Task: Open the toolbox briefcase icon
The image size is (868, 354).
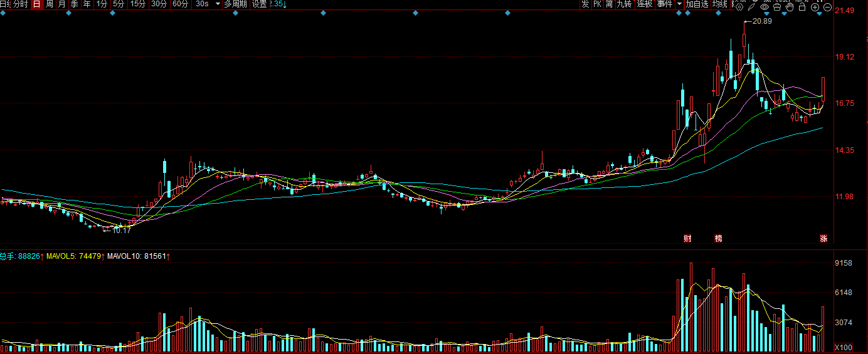Action: click(x=776, y=7)
